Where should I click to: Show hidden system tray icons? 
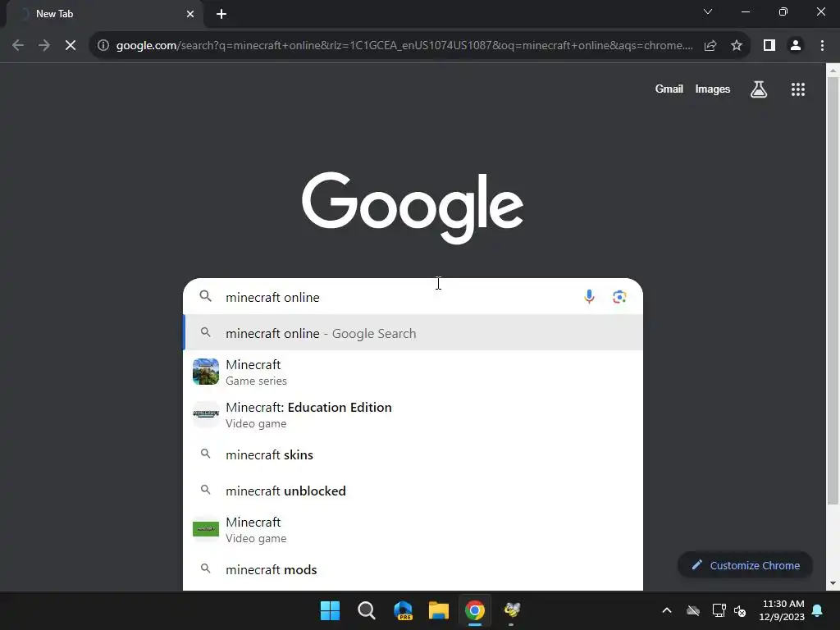pyautogui.click(x=667, y=610)
